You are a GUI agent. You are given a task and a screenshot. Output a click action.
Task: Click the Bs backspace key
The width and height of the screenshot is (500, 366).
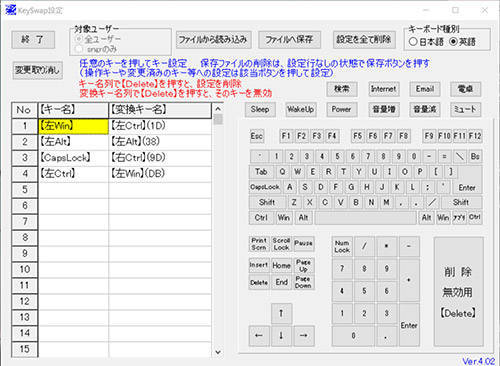point(475,156)
